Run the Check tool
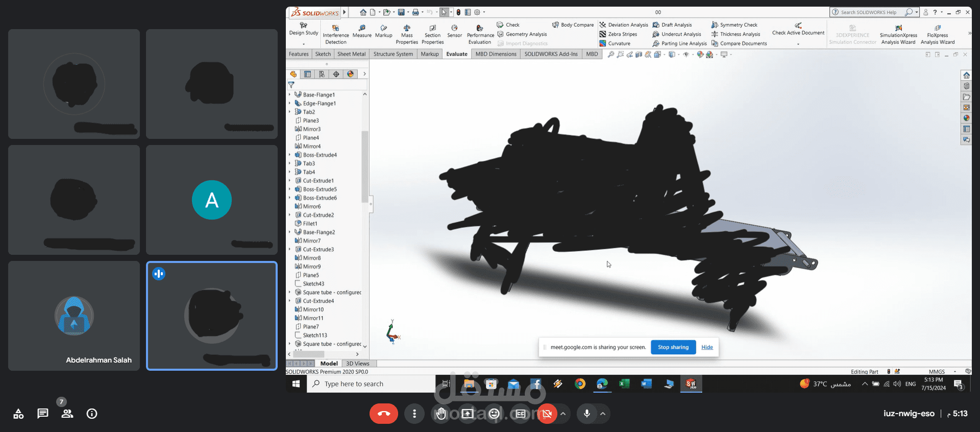The width and height of the screenshot is (980, 432). pyautogui.click(x=508, y=25)
